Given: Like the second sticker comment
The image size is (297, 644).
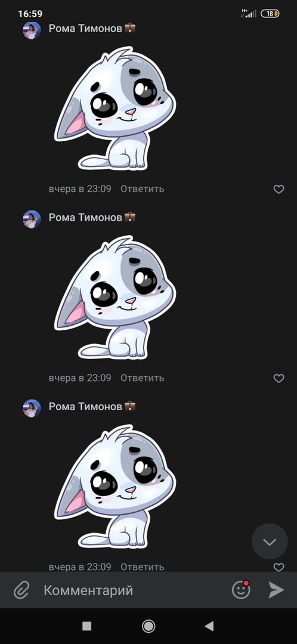Looking at the screenshot, I should (x=279, y=378).
